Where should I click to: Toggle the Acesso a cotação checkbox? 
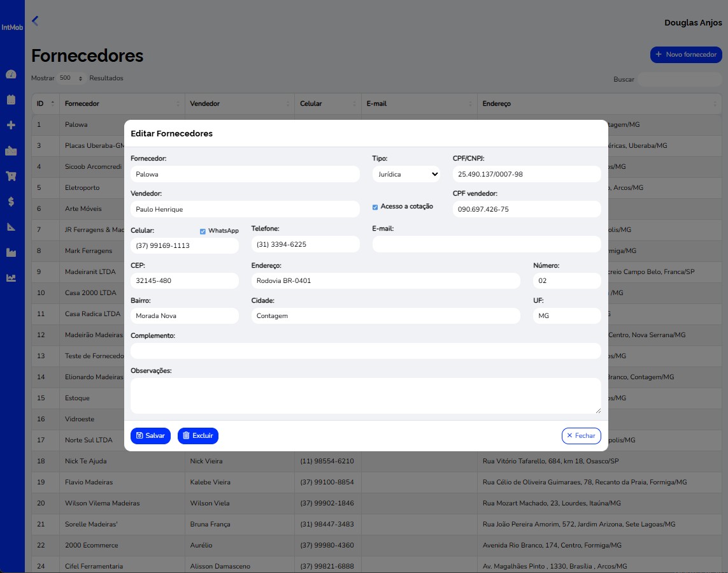pos(375,207)
